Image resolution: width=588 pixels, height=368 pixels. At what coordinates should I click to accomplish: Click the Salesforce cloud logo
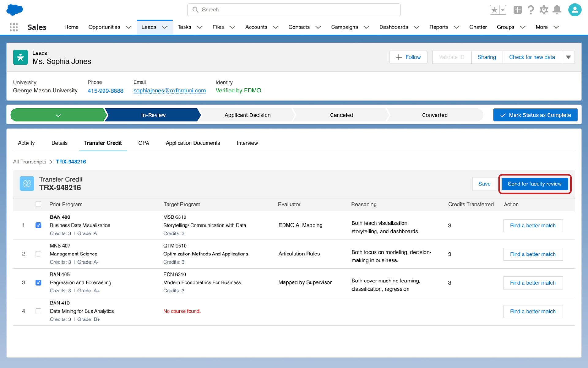point(14,10)
